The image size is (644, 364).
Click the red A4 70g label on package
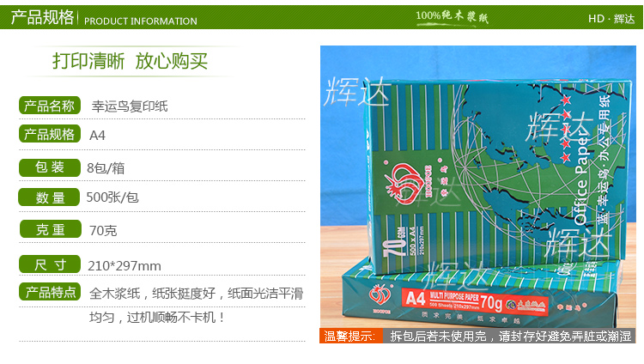point(474,302)
